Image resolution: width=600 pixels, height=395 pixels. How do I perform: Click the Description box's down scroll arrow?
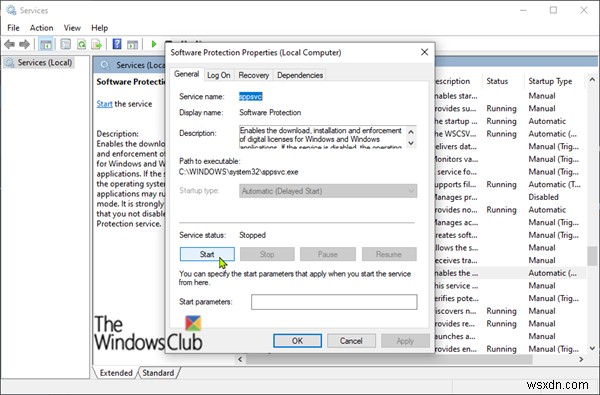pos(411,143)
